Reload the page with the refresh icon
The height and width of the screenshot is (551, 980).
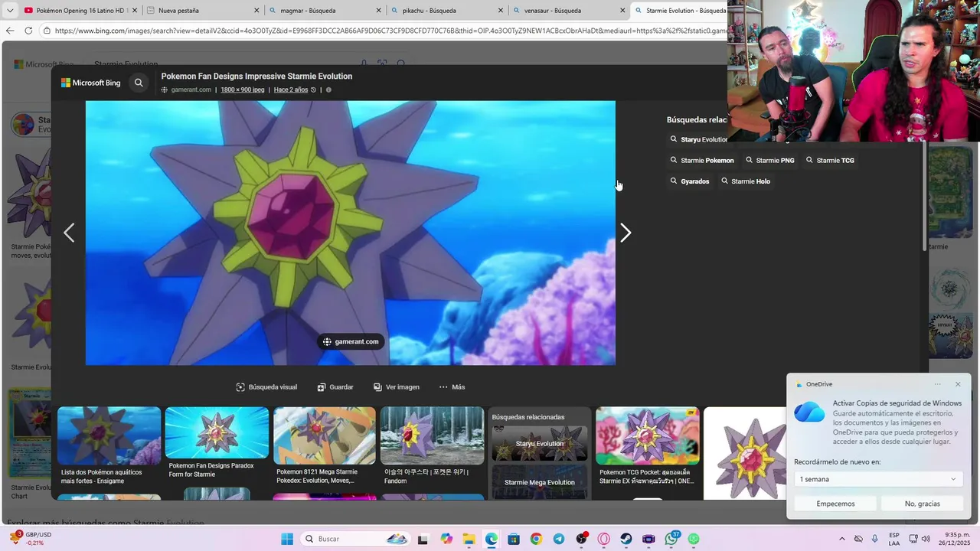[28, 31]
